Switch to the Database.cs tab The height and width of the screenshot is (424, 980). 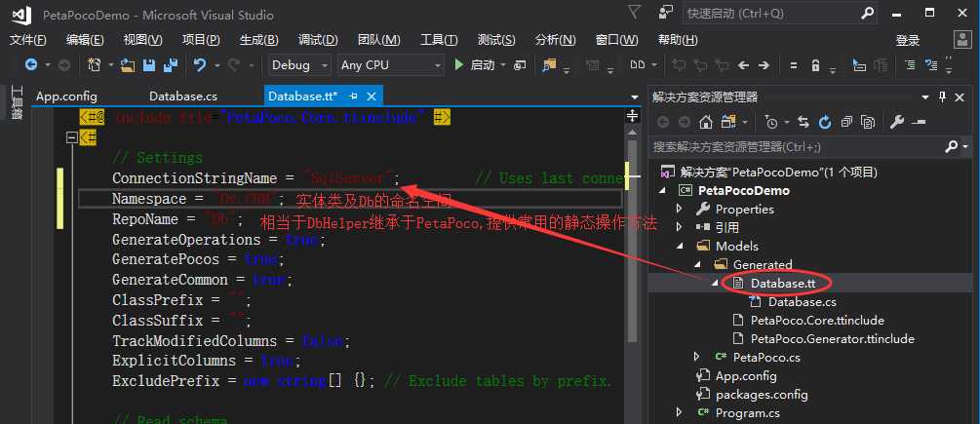click(183, 96)
